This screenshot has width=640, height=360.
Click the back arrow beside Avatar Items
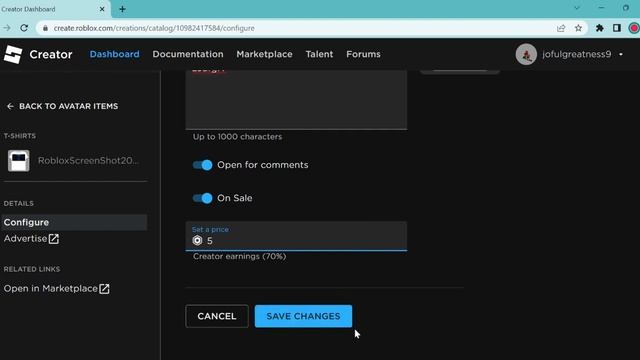click(x=10, y=107)
